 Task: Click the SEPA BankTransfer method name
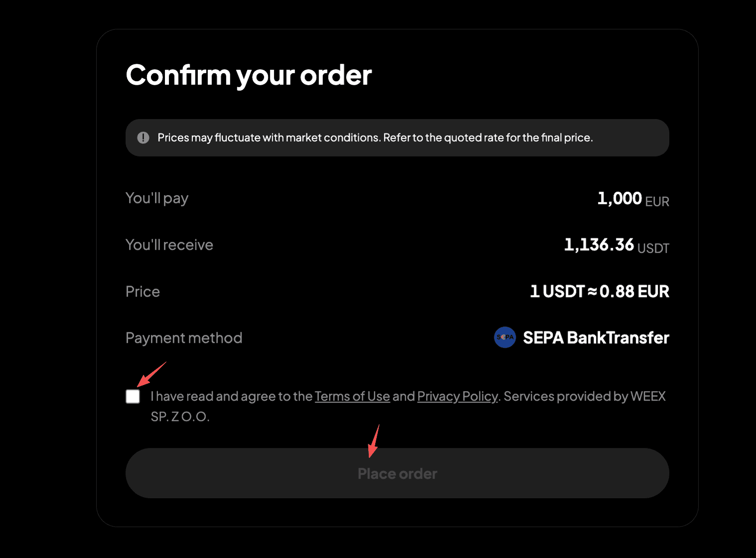coord(596,338)
